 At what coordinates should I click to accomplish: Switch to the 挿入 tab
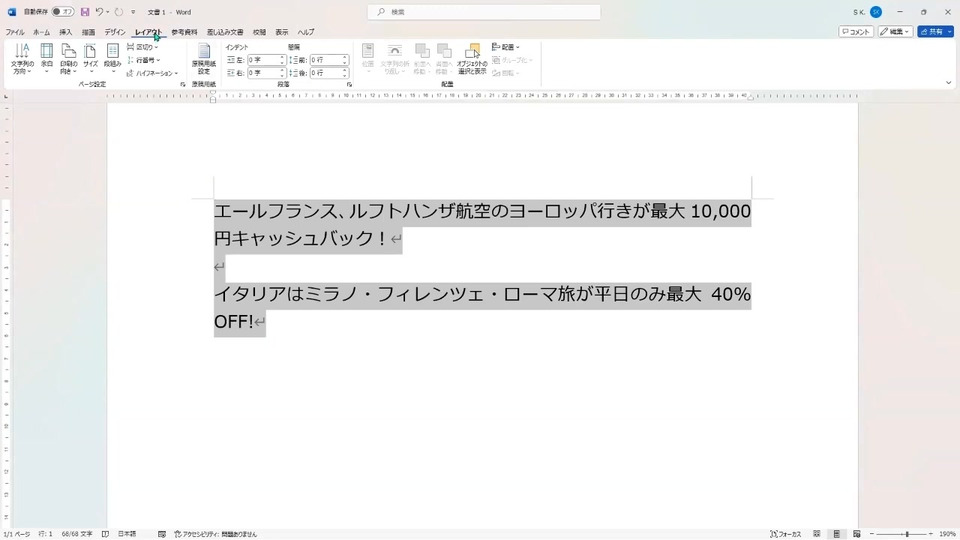[x=66, y=32]
